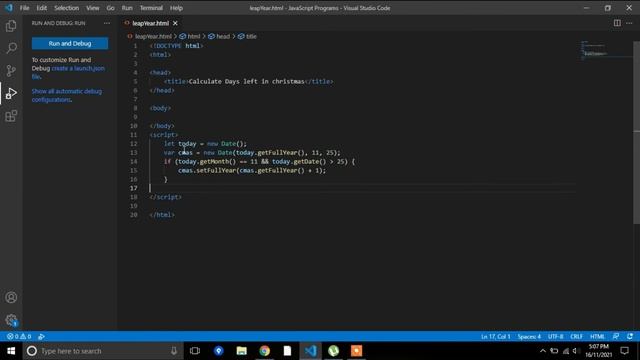This screenshot has width=640, height=360.
Task: Open the Windows Action Center
Action: click(624, 351)
